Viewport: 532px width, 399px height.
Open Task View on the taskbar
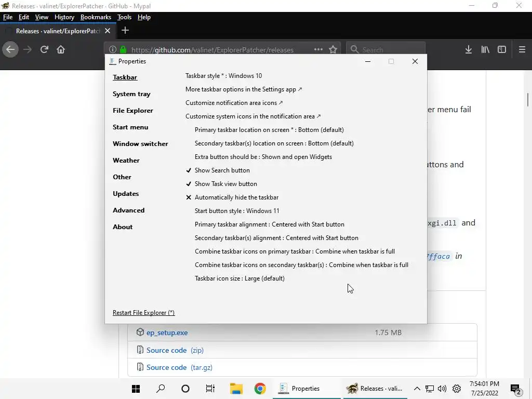[x=210, y=389]
